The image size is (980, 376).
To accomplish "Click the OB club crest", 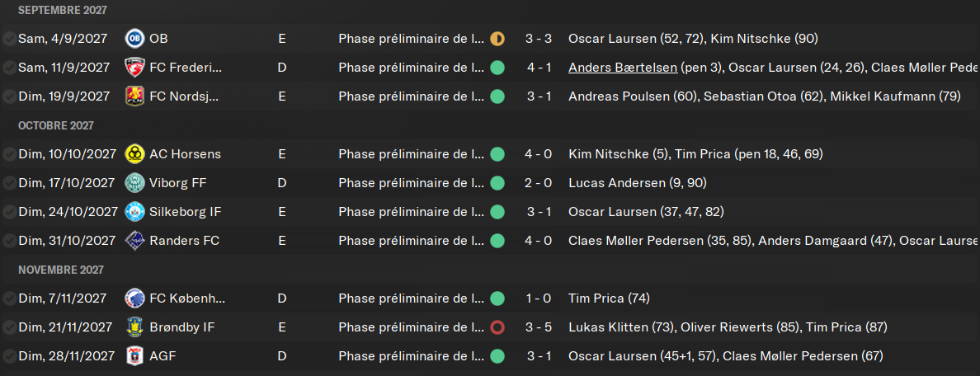I will 134,39.
